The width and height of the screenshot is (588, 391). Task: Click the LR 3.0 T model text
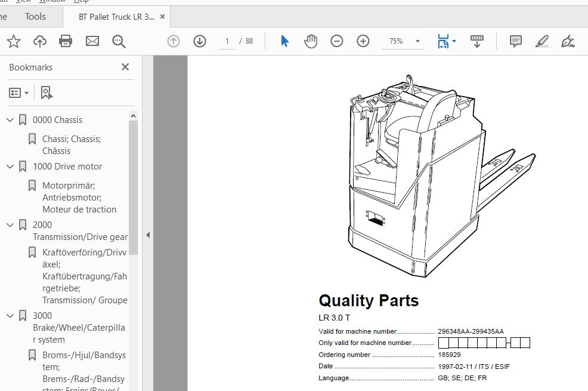tap(334, 318)
